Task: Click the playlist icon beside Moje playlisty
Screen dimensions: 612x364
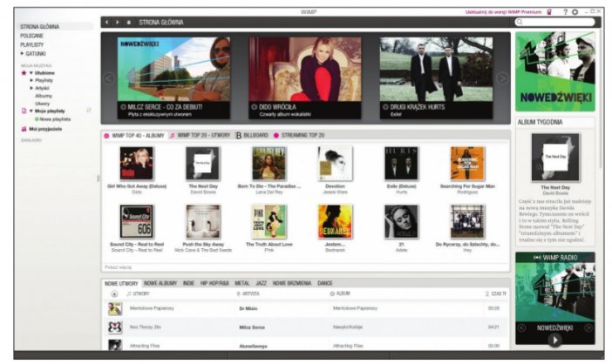Action: coord(24,111)
